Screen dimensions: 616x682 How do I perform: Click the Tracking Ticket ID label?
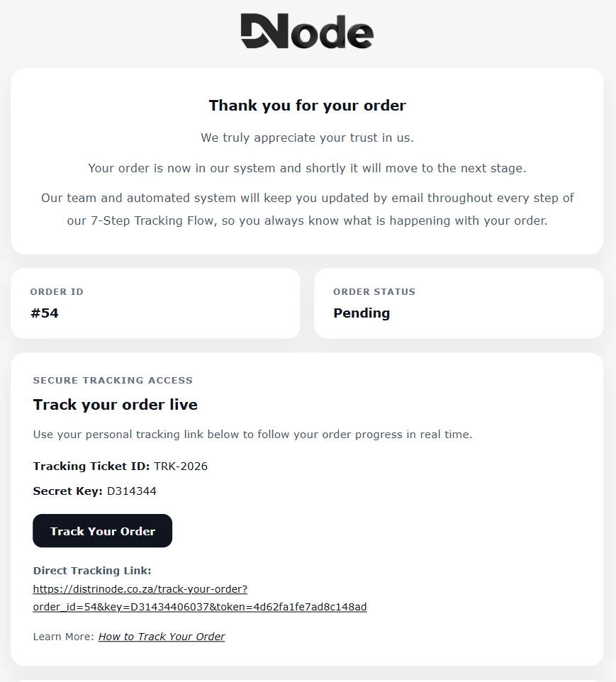coord(91,466)
